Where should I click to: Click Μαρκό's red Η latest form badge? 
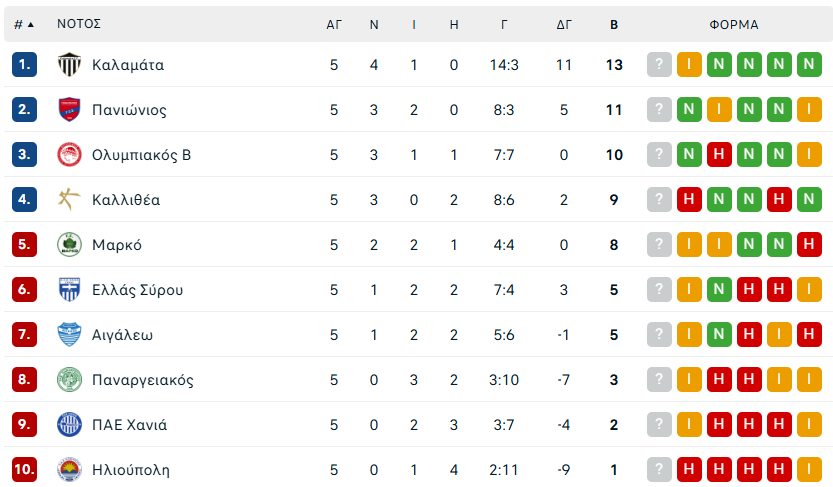(810, 245)
